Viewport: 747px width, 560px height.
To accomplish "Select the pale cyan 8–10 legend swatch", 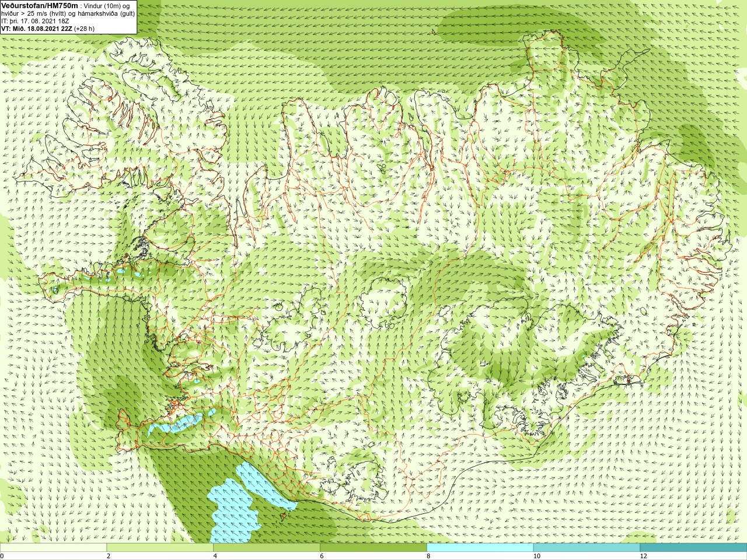I will pos(480,548).
